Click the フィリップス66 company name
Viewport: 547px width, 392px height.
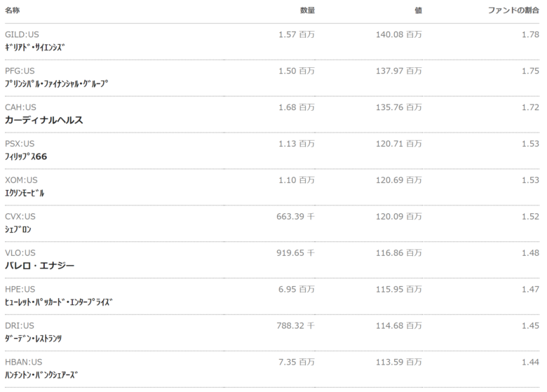26,156
